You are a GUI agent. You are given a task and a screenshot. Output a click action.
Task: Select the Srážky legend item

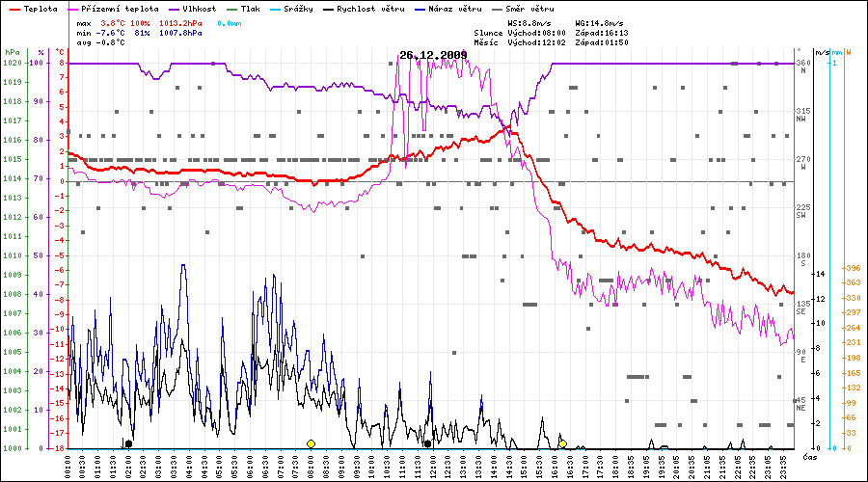pyautogui.click(x=296, y=8)
